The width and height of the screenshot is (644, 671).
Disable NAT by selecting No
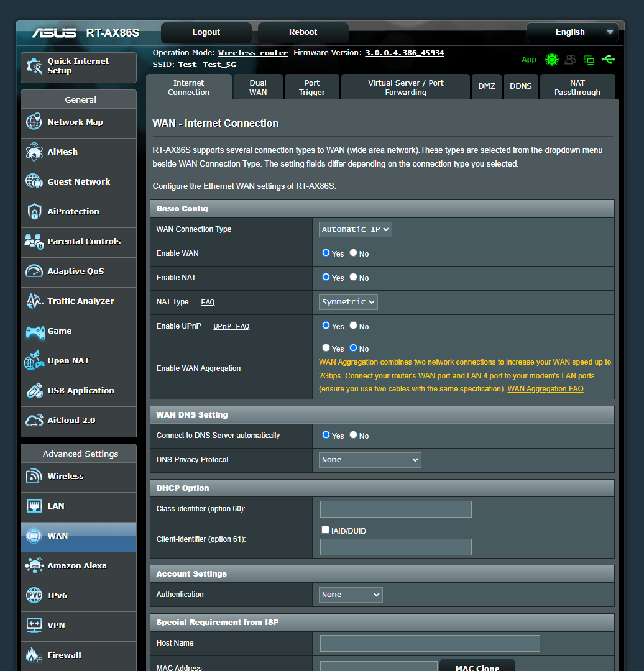353,276
